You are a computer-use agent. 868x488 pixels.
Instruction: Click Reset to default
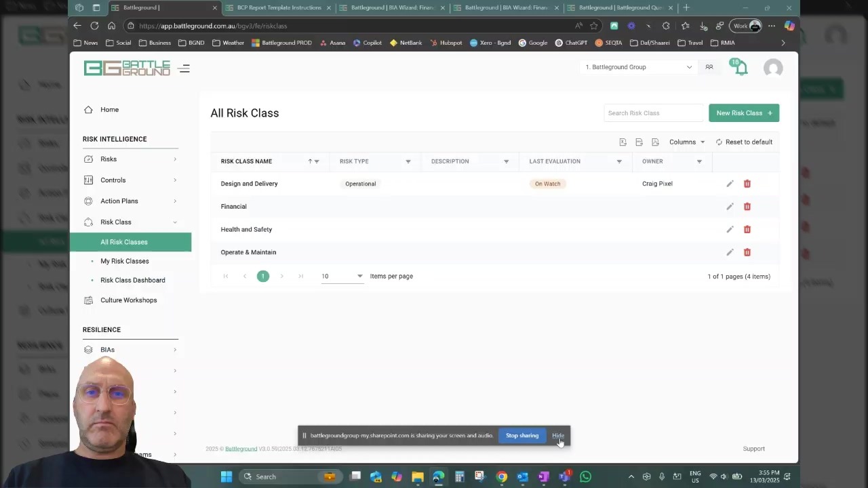(744, 142)
